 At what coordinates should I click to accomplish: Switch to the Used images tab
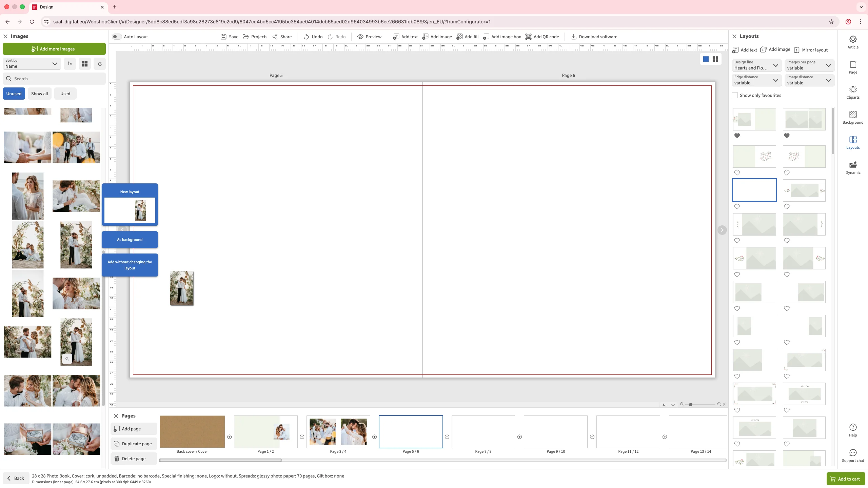click(65, 94)
